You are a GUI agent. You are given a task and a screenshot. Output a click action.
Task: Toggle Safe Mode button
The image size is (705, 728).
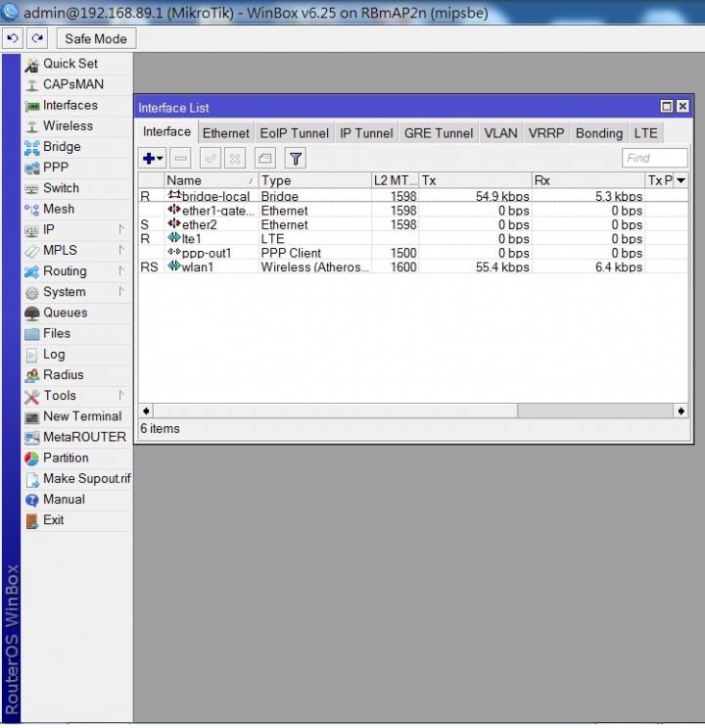(x=96, y=38)
